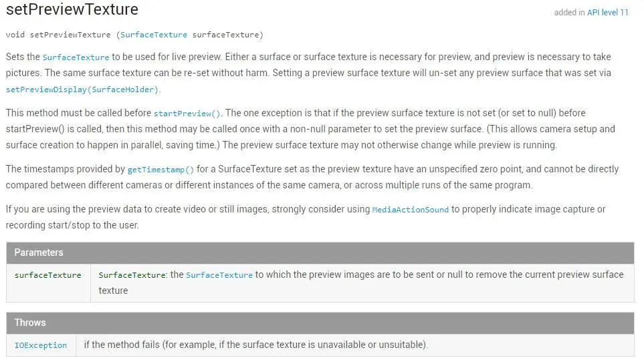Screen dimensions: 644x364
Task: Go to the MediaActionSound class link
Action: click(411, 210)
